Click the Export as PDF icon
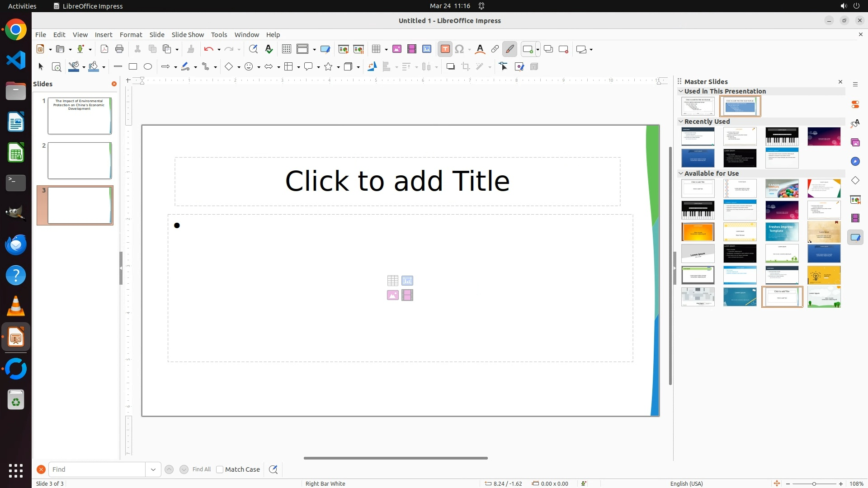 104,49
